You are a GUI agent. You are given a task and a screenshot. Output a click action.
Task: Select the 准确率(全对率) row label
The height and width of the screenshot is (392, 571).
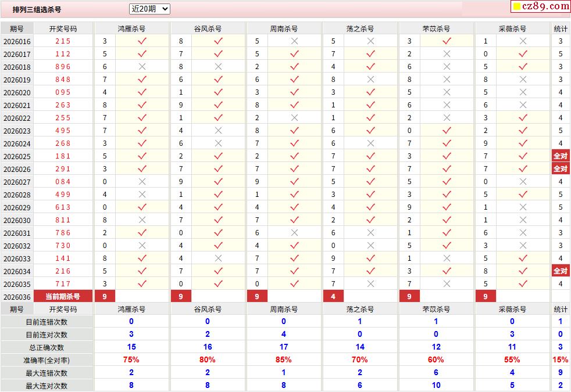click(47, 360)
